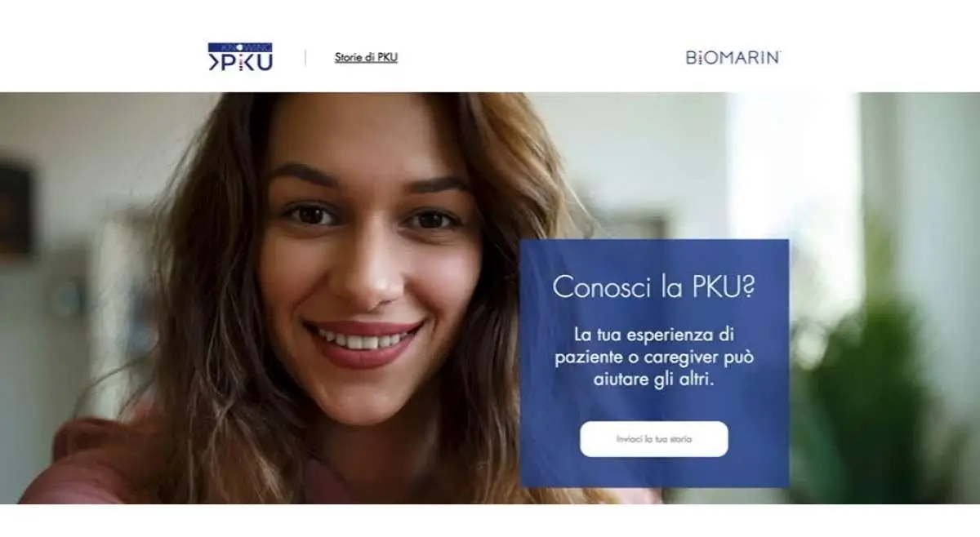Open the Storie di PKU link
Screen dimensions: 980x537
pos(366,57)
